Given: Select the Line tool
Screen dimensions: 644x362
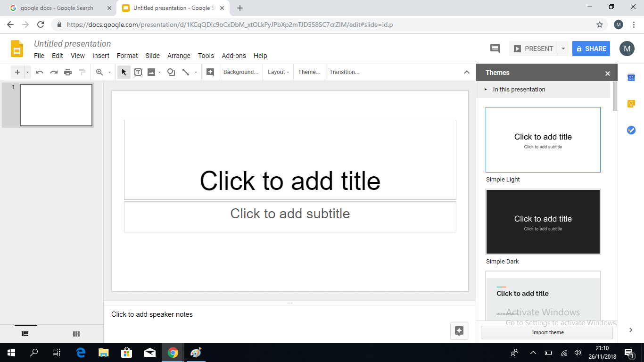Looking at the screenshot, I should tap(186, 72).
